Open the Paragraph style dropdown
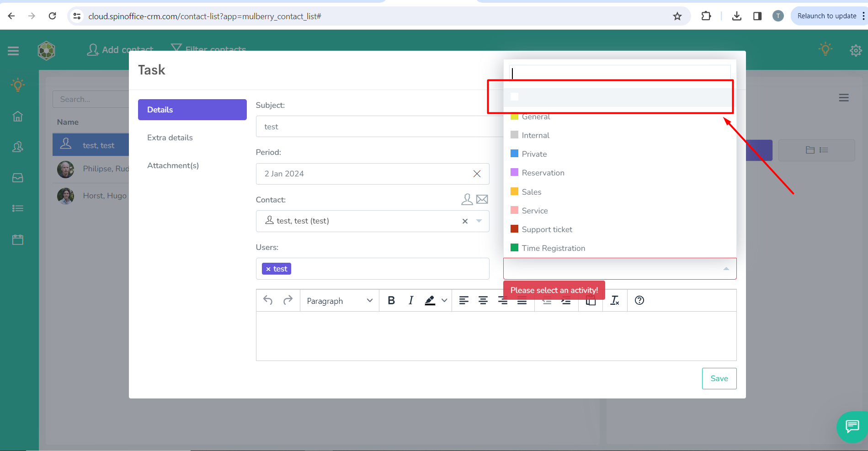The height and width of the screenshot is (451, 868). coord(340,301)
